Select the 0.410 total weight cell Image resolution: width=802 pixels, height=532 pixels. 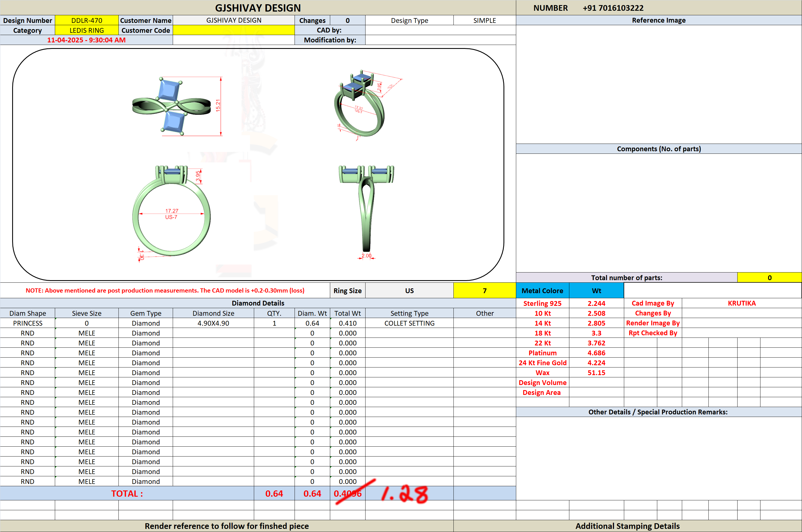[347, 323]
